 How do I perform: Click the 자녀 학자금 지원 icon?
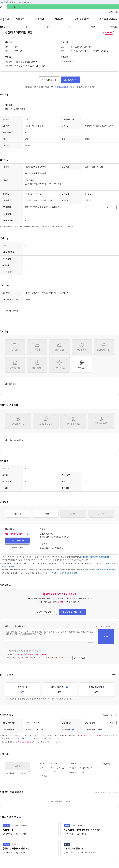click(x=104, y=347)
